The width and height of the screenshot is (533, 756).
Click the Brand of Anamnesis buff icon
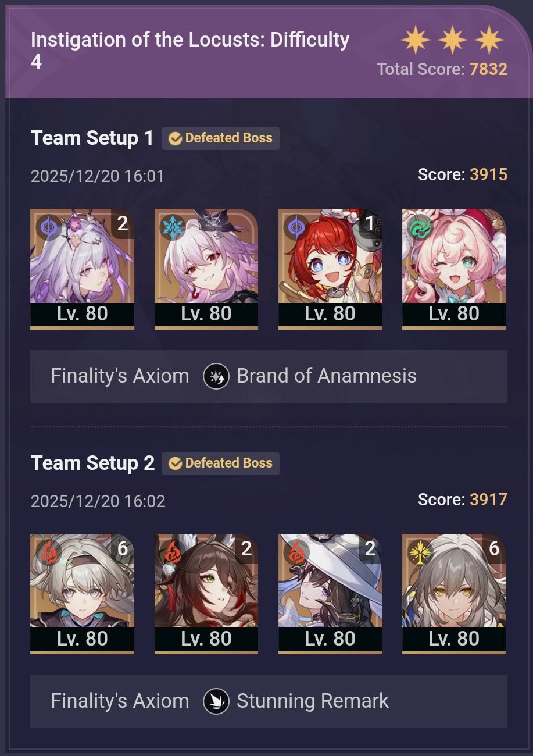click(216, 376)
